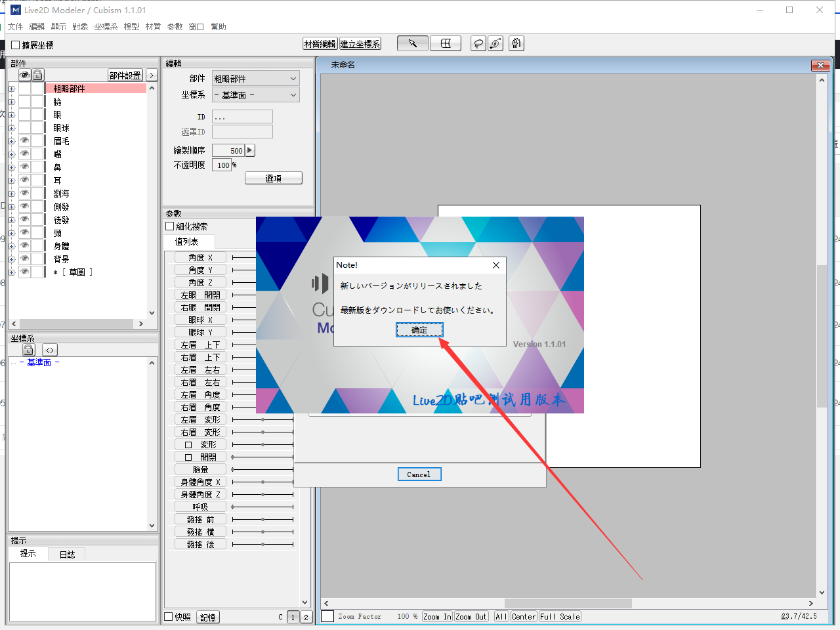Click the 建立坐標系 button

(x=360, y=44)
